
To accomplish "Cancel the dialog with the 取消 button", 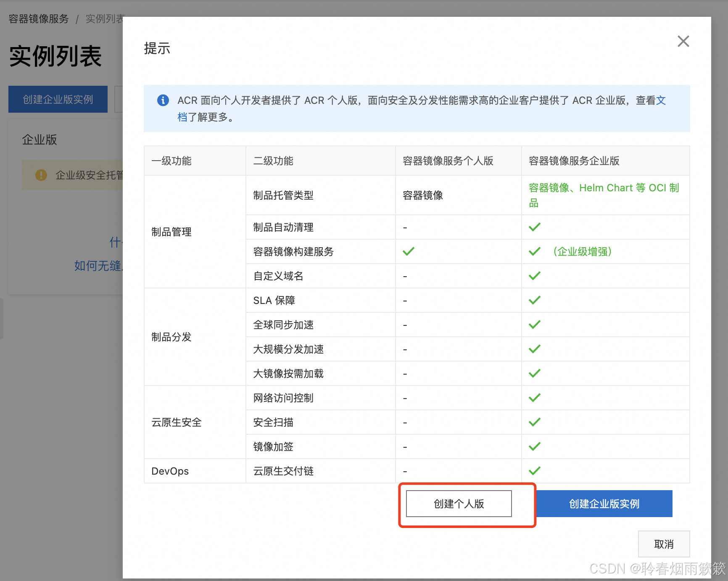I will coord(664,544).
